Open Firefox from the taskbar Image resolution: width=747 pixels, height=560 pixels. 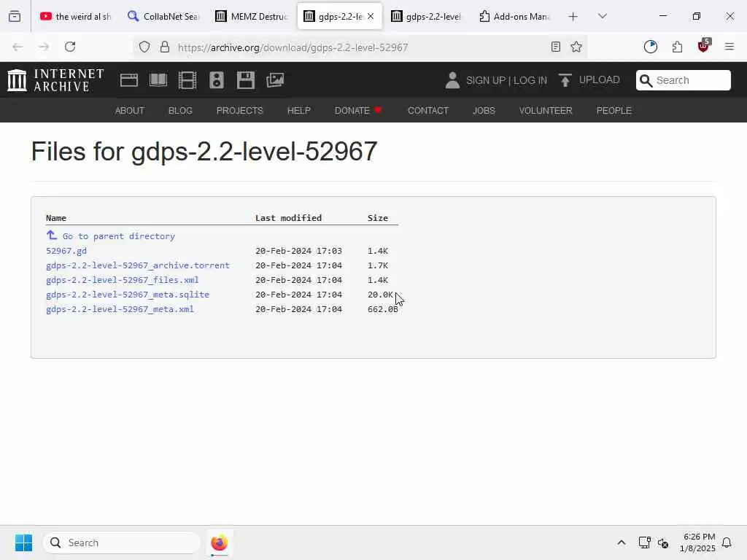219,542
